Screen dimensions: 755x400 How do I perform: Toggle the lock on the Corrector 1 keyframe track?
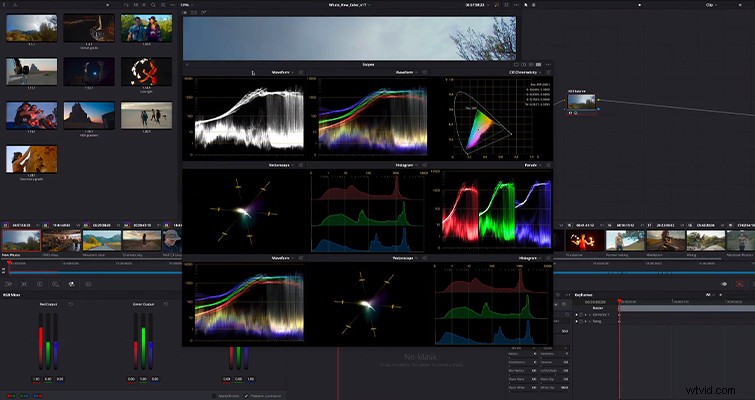[x=581, y=315]
